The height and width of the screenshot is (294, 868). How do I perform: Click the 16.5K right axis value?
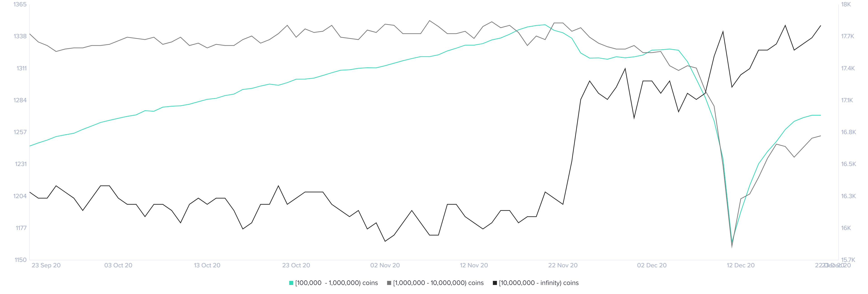point(848,164)
